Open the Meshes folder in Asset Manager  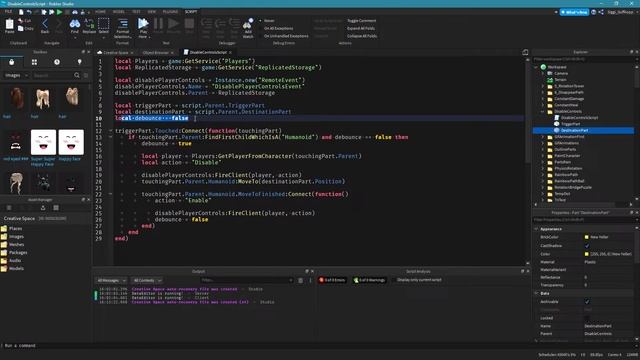coord(13,244)
